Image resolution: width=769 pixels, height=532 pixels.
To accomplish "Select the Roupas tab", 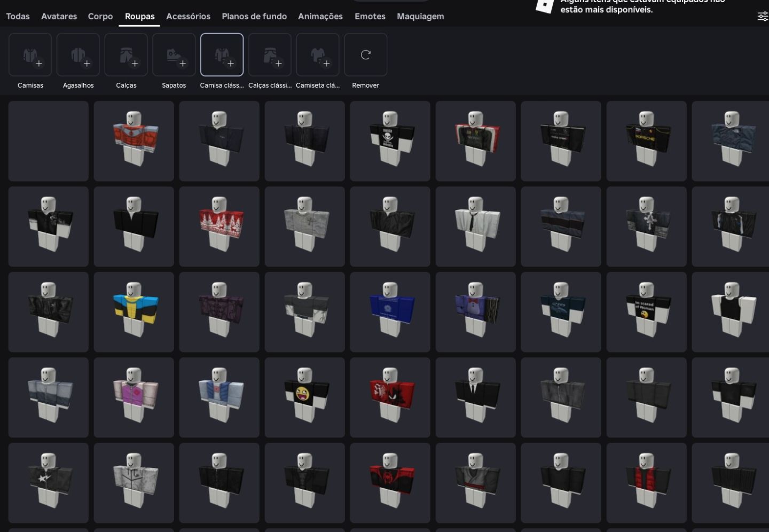I will click(x=139, y=17).
